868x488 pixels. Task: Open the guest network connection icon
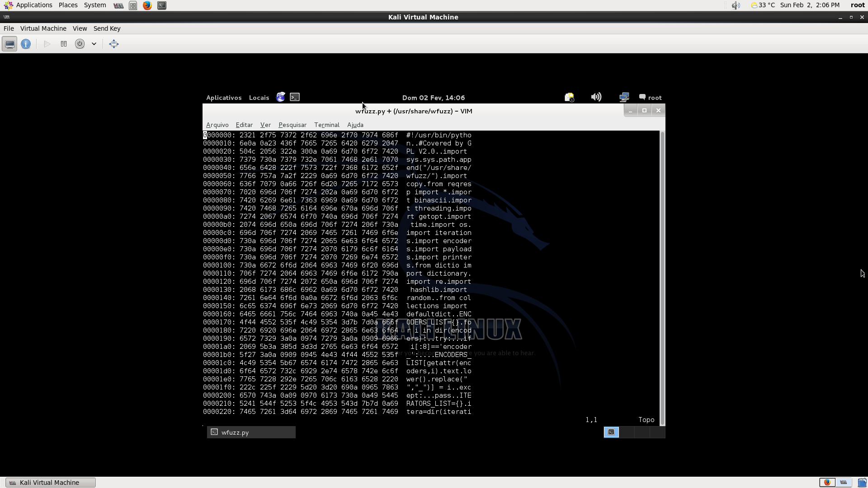coord(624,97)
